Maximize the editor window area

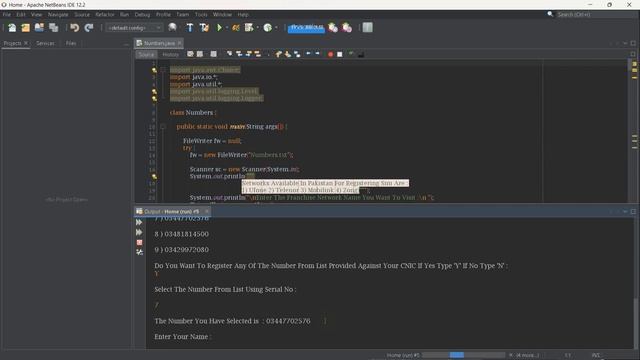pyautogui.click(x=633, y=43)
